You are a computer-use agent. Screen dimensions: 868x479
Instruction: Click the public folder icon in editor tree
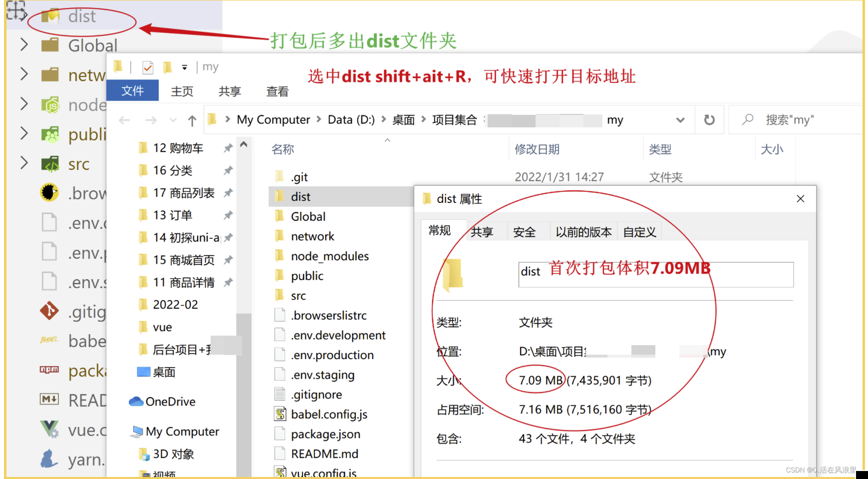click(50, 134)
